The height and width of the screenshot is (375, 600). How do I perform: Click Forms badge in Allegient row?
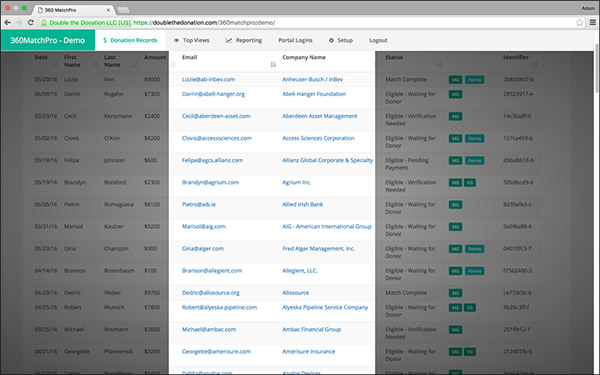click(474, 271)
